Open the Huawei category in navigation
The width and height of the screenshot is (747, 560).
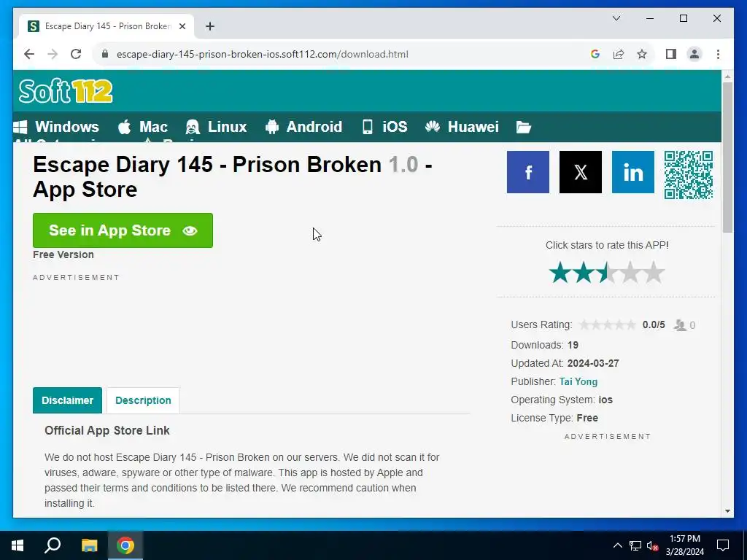click(x=462, y=127)
